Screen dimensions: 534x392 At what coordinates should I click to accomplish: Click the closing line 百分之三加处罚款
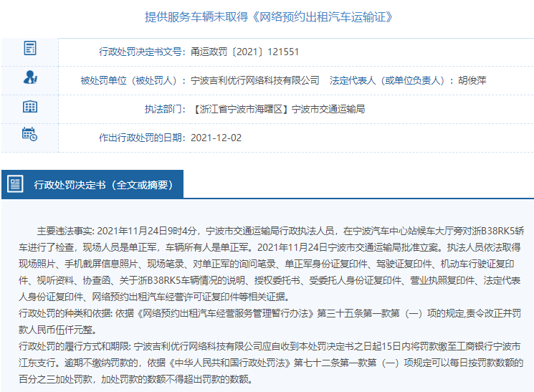(x=135, y=379)
